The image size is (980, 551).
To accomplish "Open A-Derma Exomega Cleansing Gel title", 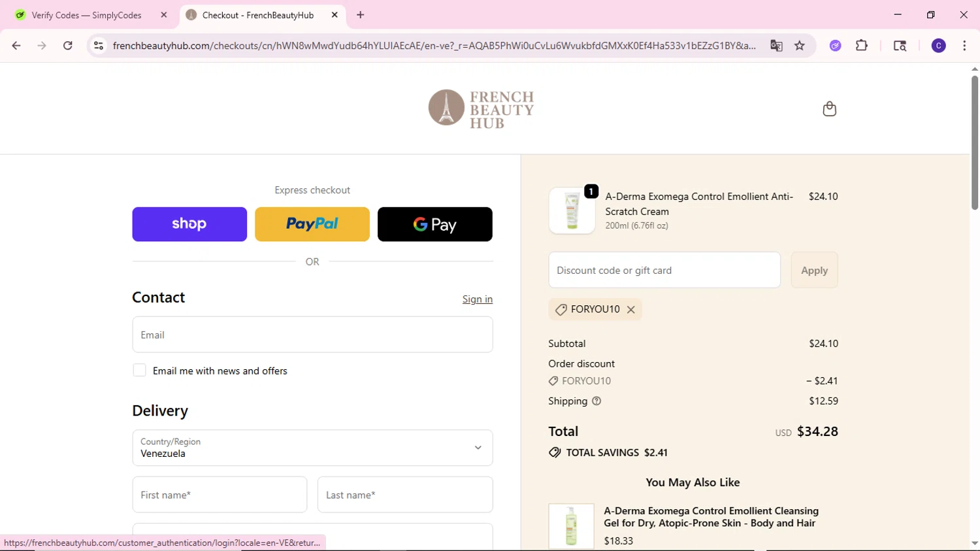I will pos(711,517).
